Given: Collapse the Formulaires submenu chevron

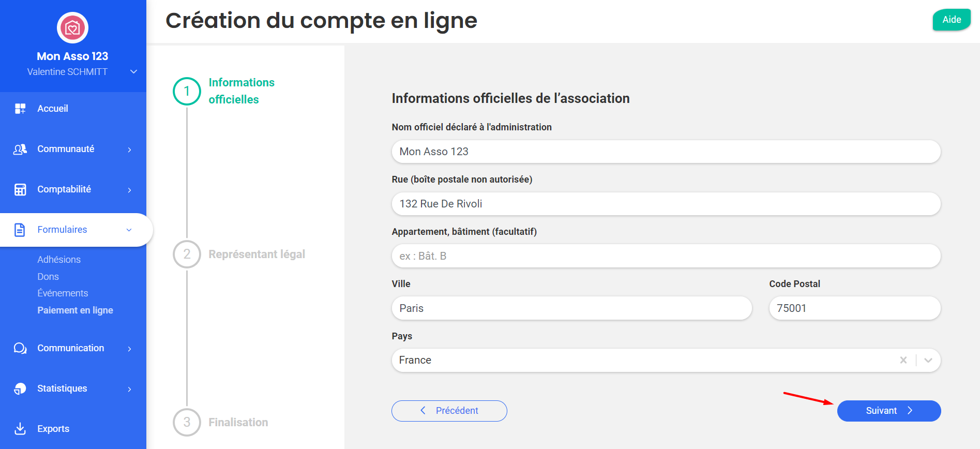Looking at the screenshot, I should coord(129,230).
